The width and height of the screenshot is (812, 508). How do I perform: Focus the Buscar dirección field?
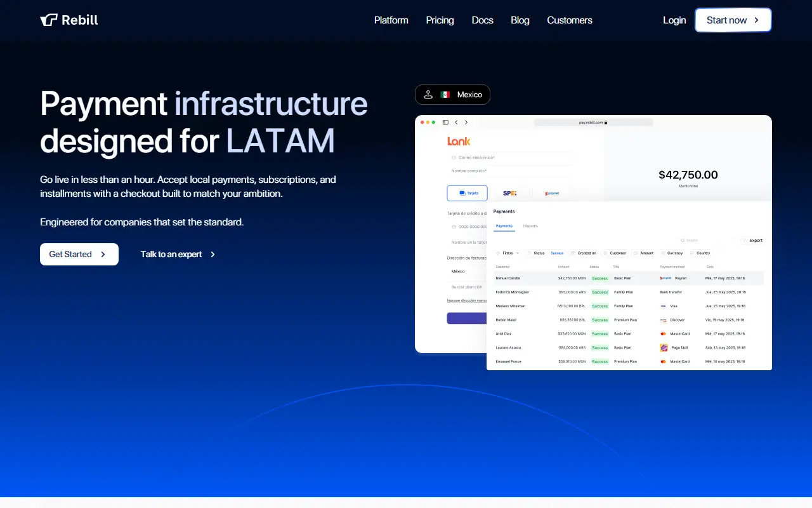click(467, 287)
